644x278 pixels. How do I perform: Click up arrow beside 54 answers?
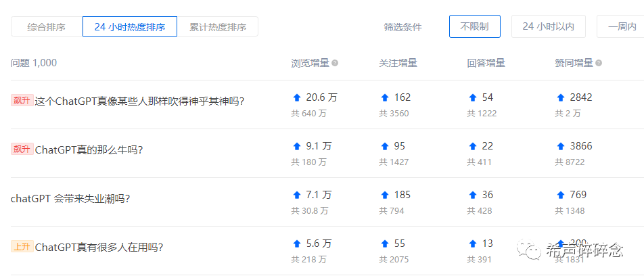click(473, 97)
